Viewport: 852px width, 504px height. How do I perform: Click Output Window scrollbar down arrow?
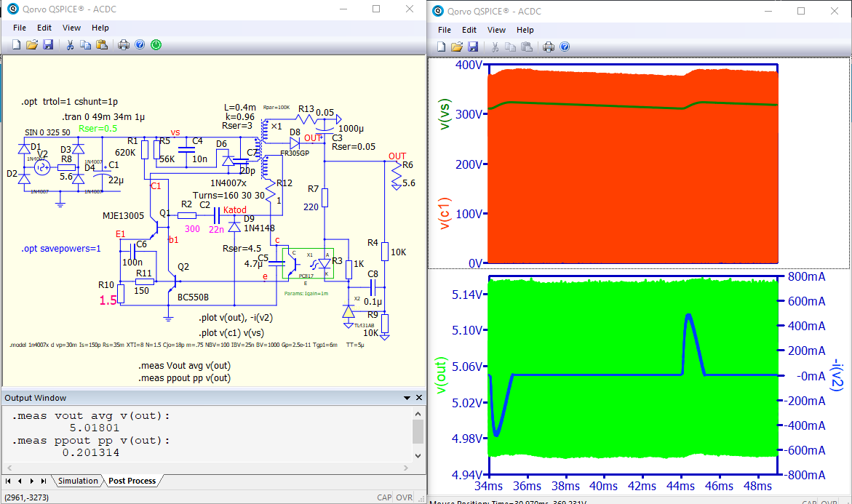(x=418, y=456)
